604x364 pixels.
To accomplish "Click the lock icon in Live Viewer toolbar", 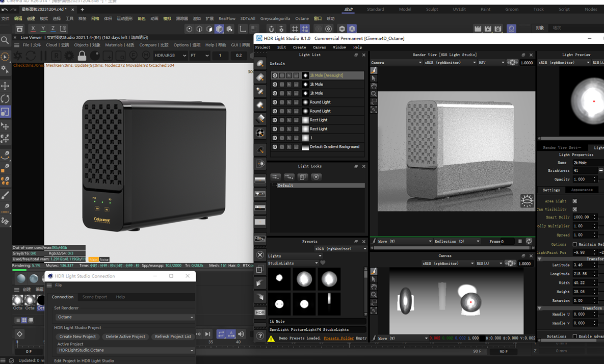I will [82, 56].
